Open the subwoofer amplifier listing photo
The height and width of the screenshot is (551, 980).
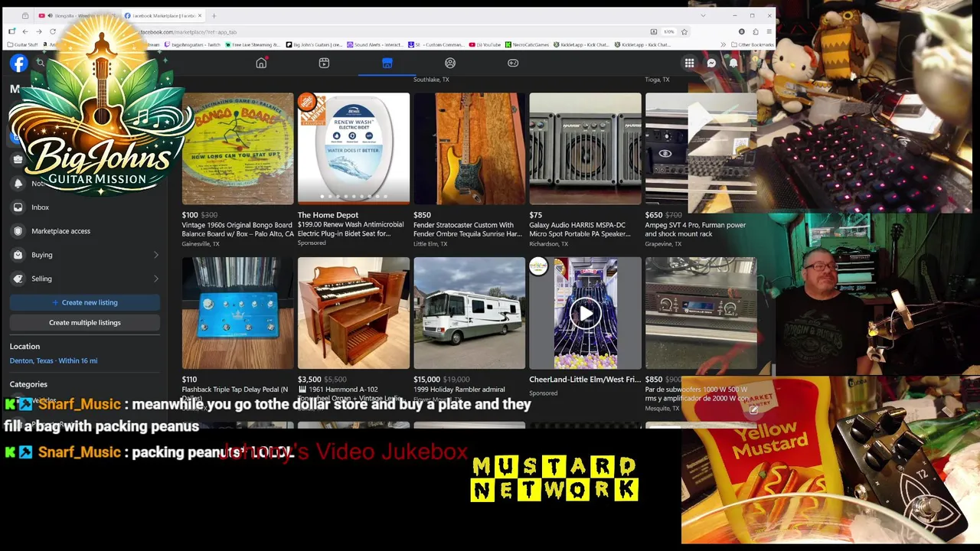click(x=701, y=313)
